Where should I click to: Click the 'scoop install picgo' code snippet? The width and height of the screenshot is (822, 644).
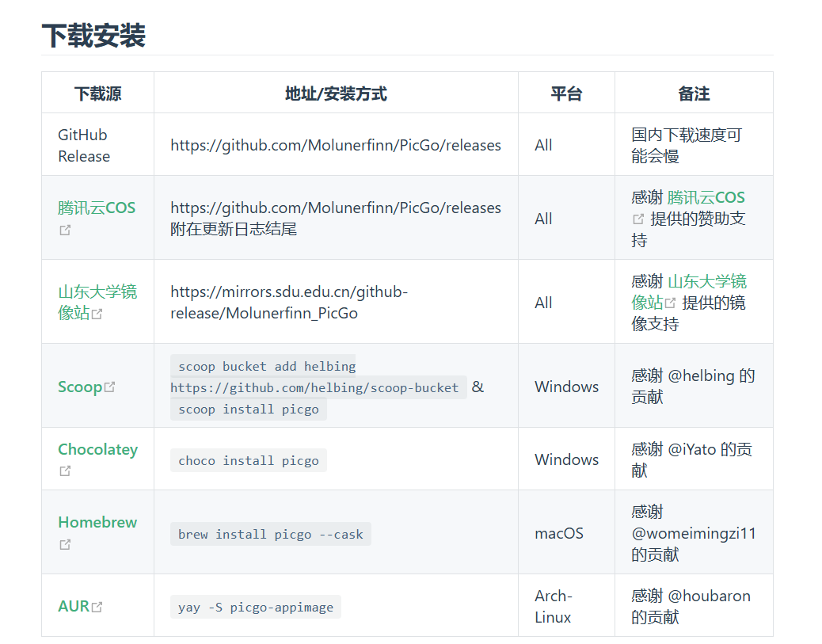click(x=248, y=409)
